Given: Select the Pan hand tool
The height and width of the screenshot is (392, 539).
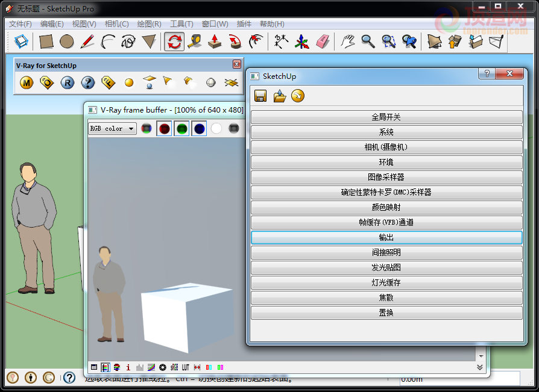Looking at the screenshot, I should [x=347, y=42].
